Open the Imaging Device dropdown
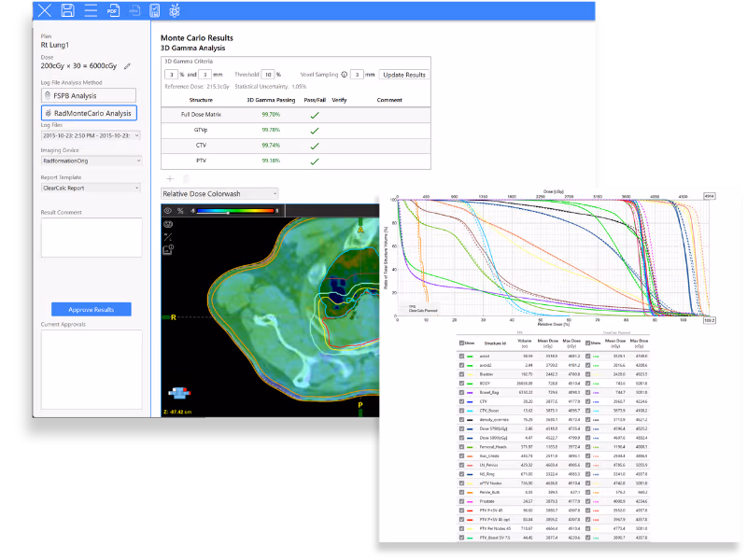 [91, 161]
